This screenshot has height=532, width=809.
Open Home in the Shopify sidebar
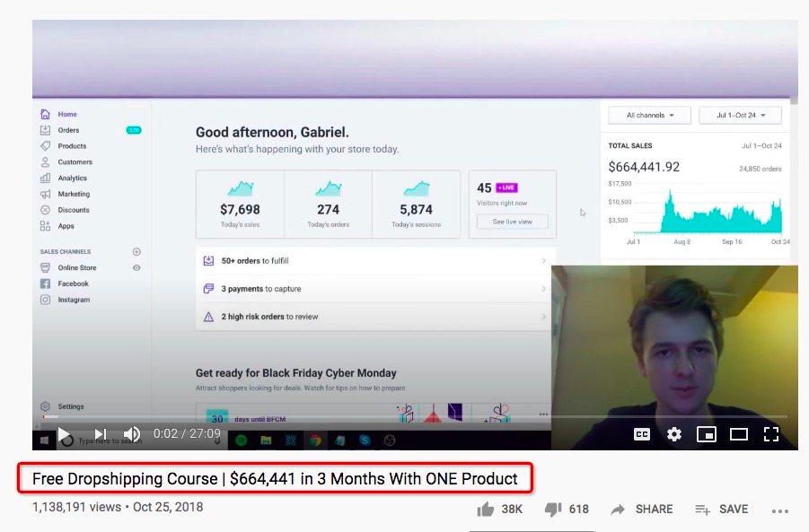67,115
